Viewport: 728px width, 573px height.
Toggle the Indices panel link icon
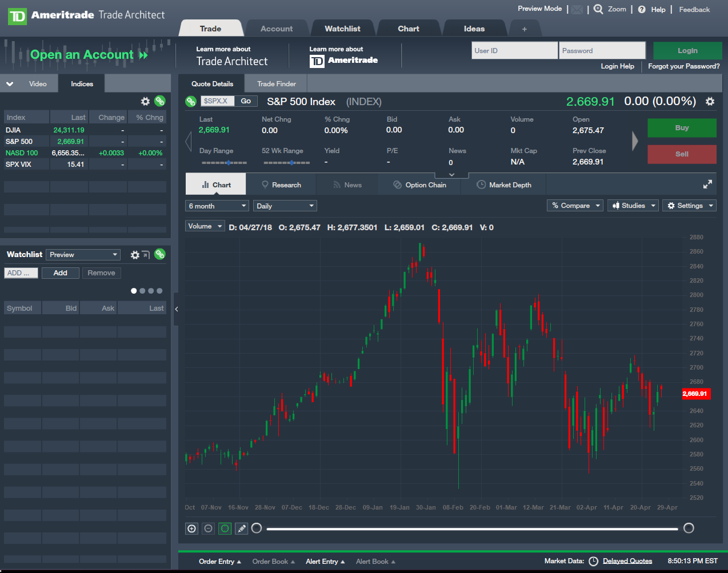[160, 101]
